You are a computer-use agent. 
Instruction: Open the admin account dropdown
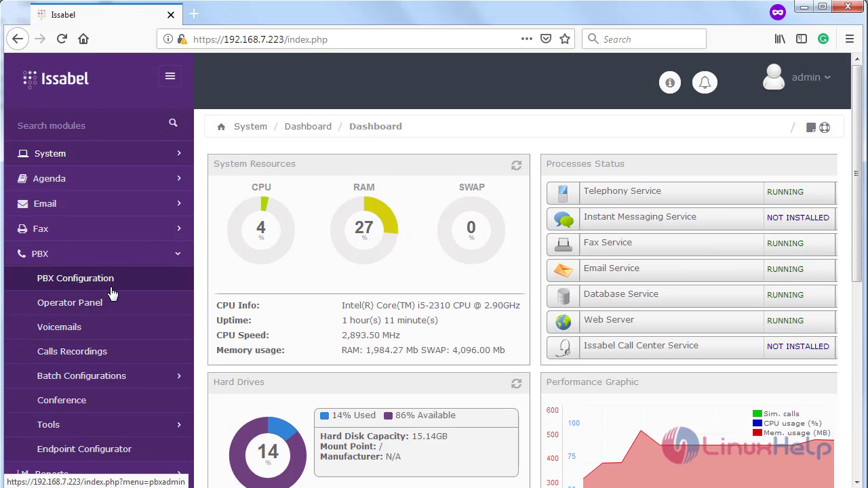pos(811,77)
